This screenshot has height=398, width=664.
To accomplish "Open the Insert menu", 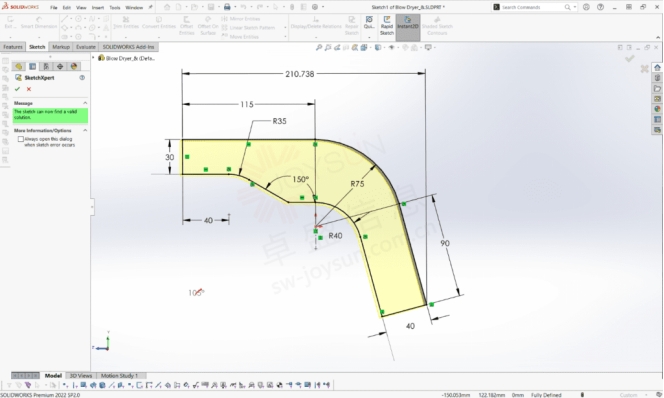I will click(x=98, y=8).
